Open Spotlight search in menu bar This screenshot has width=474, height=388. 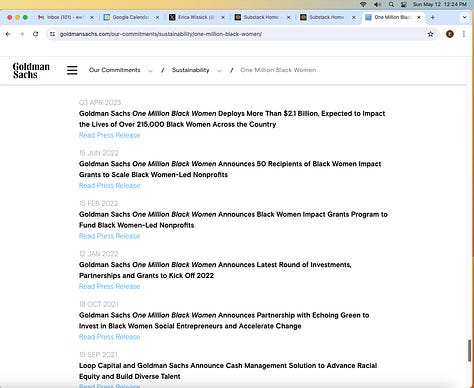point(391,4)
